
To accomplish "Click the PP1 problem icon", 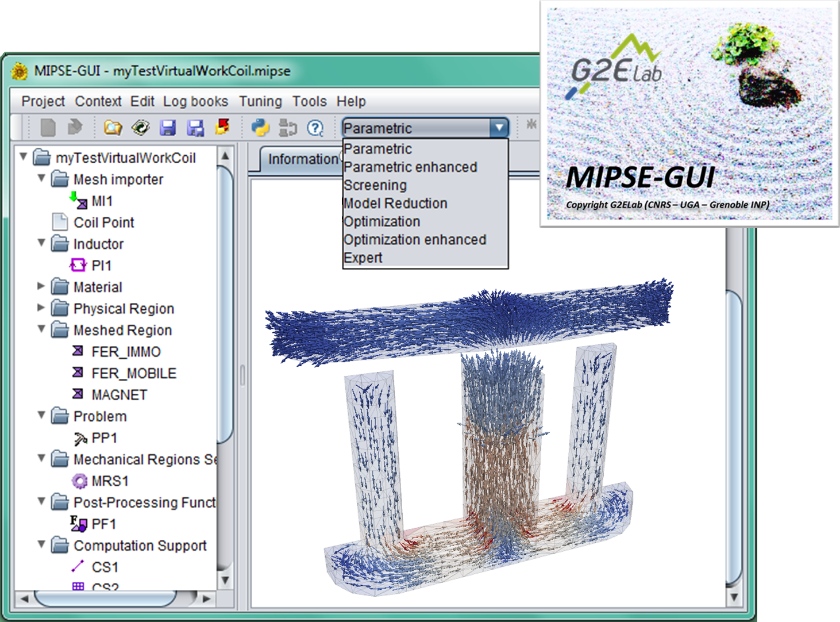I will 80,439.
